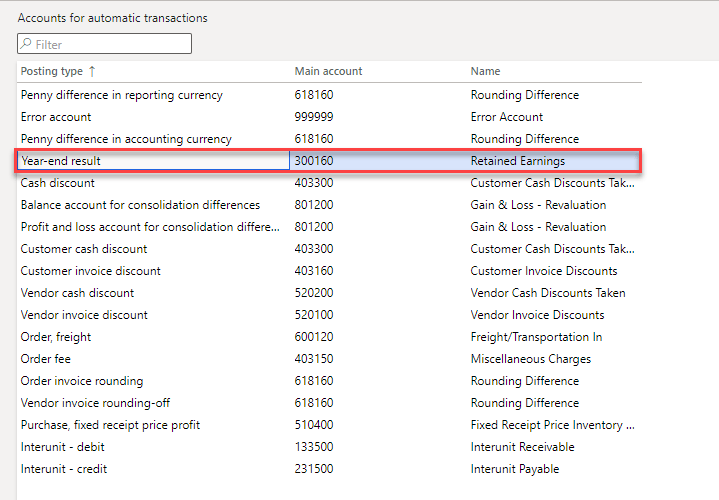Click the Main account column header

[x=328, y=71]
